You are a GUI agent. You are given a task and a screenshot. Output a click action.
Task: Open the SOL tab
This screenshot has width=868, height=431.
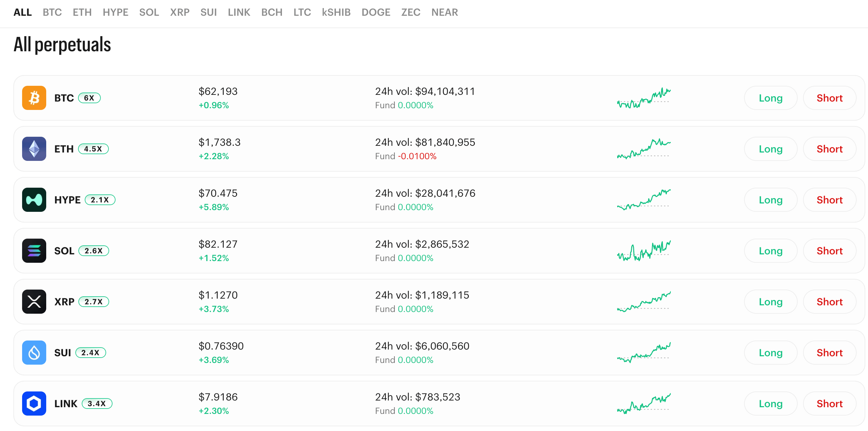[149, 12]
